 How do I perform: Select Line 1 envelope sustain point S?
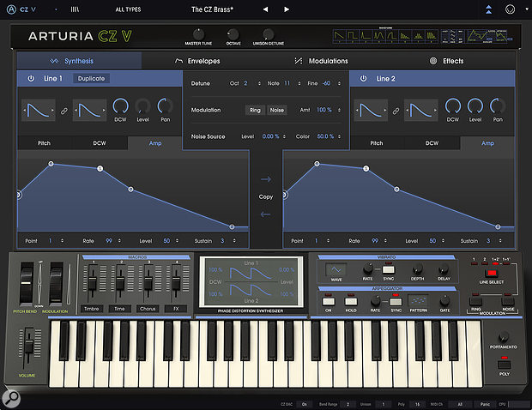100,168
